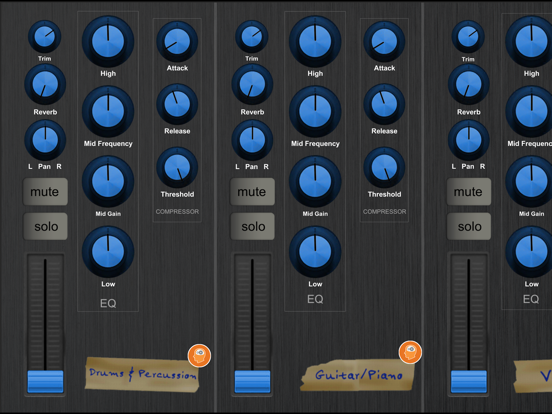This screenshot has height=414, width=552.
Task: Click the Mid Frequency knob on the third channel
Action: pos(529,111)
